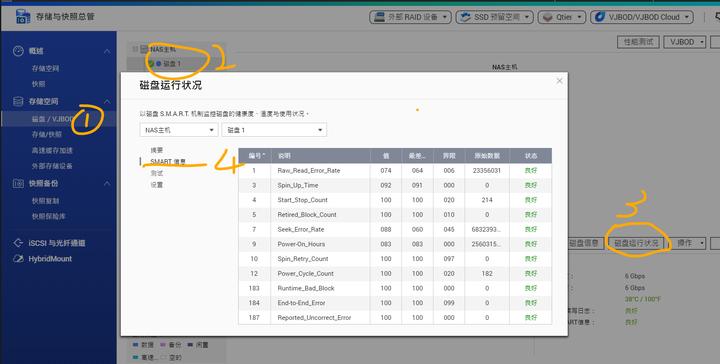Click the VJBOD/VJBOD Cloud icon
The height and width of the screenshot is (364, 720).
click(x=600, y=17)
